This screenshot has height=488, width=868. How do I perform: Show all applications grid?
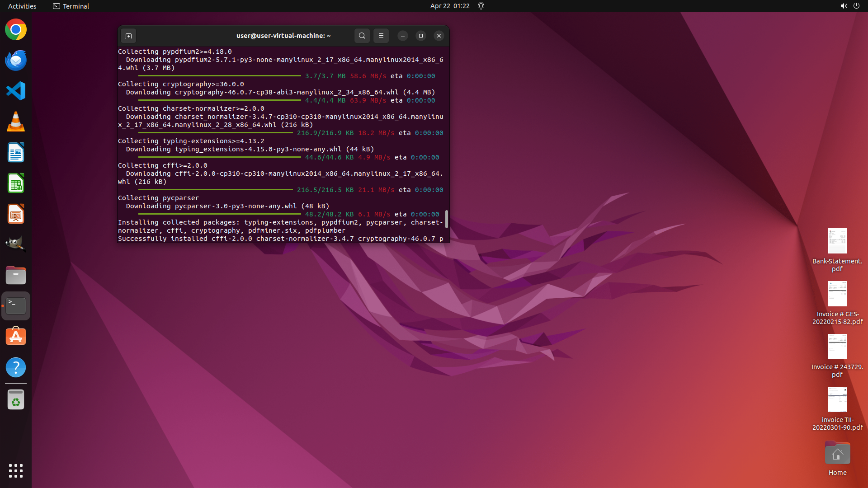coord(16,470)
